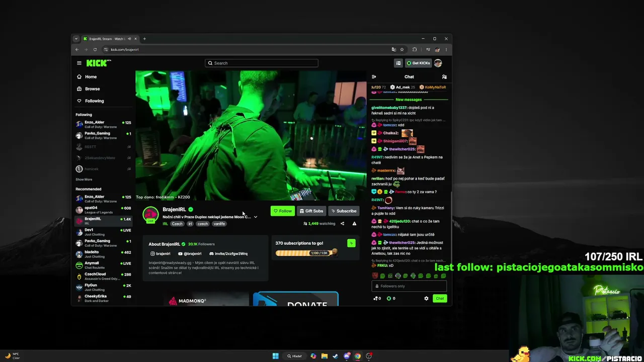The width and height of the screenshot is (644, 362).
Task: Report the stream via warning icon
Action: click(354, 224)
